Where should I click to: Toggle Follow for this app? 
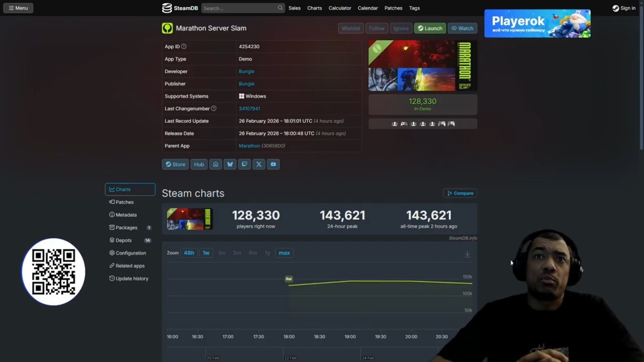[x=376, y=28]
